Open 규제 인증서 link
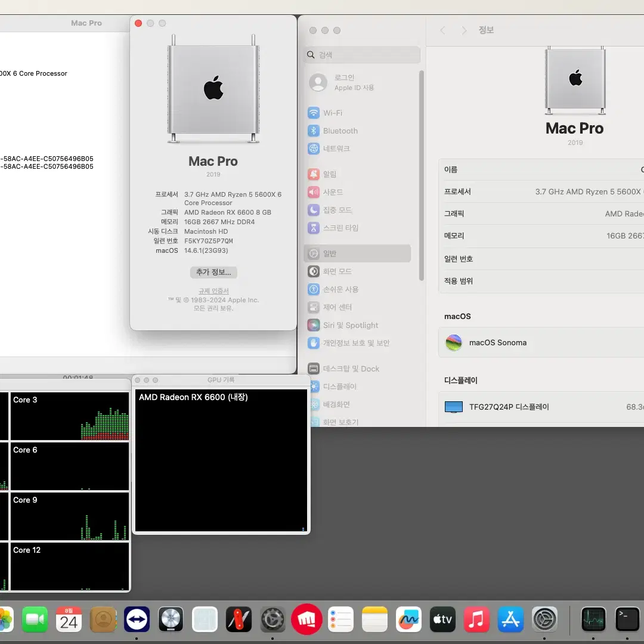This screenshot has height=644, width=644. (213, 291)
